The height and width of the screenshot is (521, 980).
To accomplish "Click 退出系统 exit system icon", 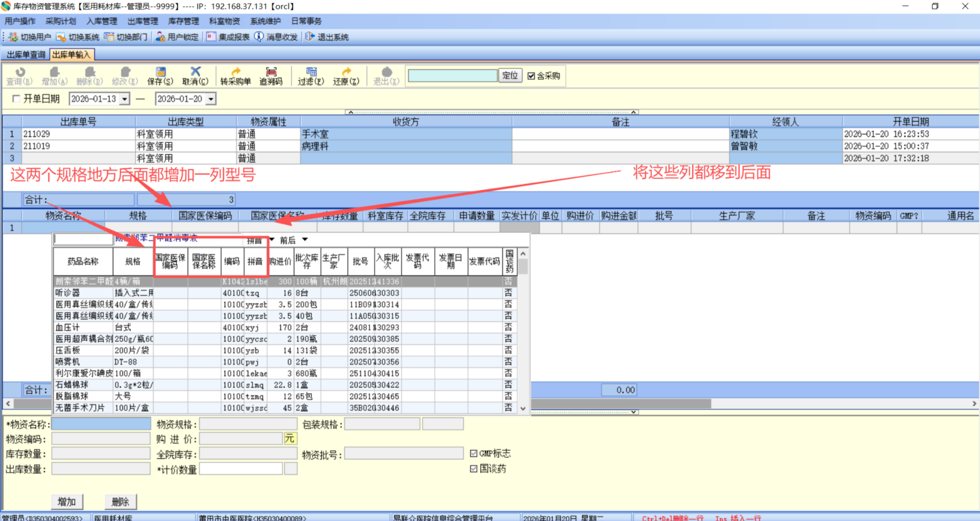I will [310, 37].
